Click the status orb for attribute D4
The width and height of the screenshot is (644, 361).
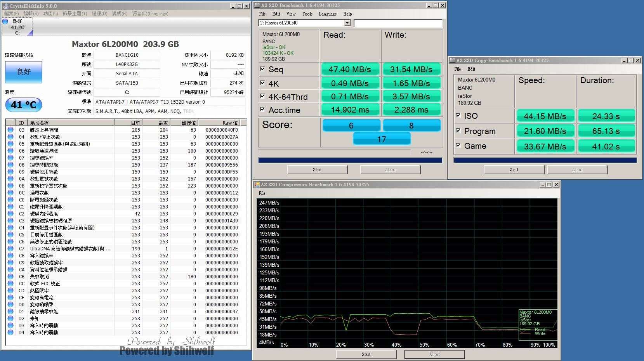coord(10,332)
